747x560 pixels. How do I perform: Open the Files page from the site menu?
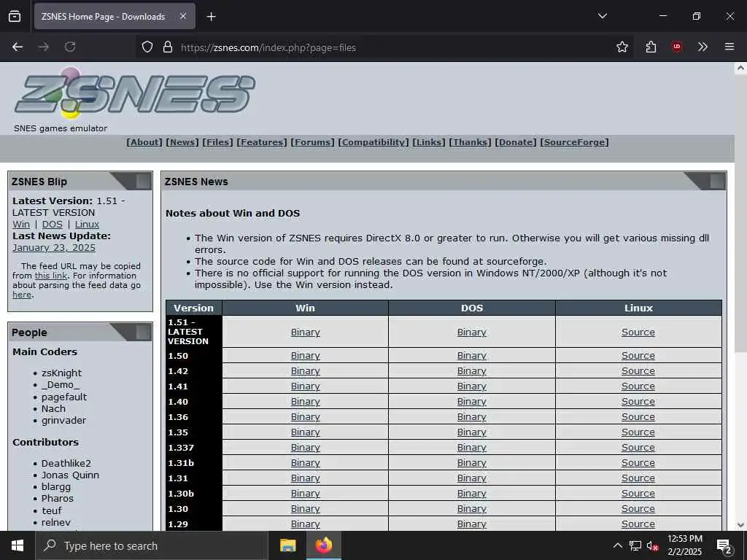pos(217,142)
